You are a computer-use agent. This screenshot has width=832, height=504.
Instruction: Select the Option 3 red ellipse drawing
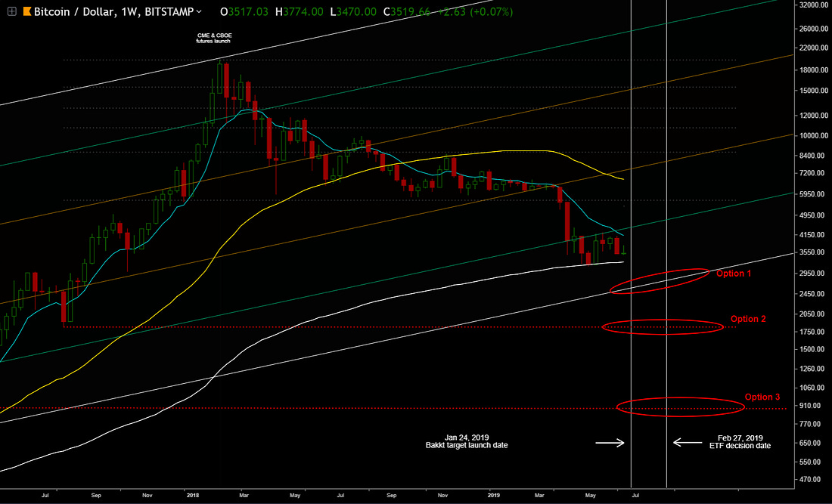(x=680, y=407)
